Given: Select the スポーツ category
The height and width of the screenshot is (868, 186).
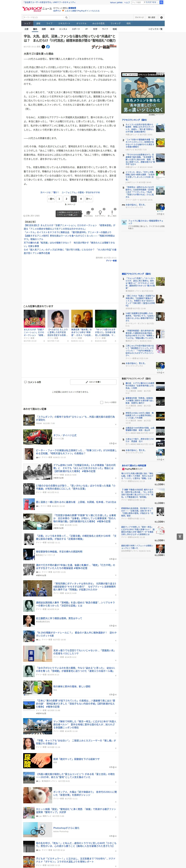Looking at the screenshot, I should click(76, 29).
